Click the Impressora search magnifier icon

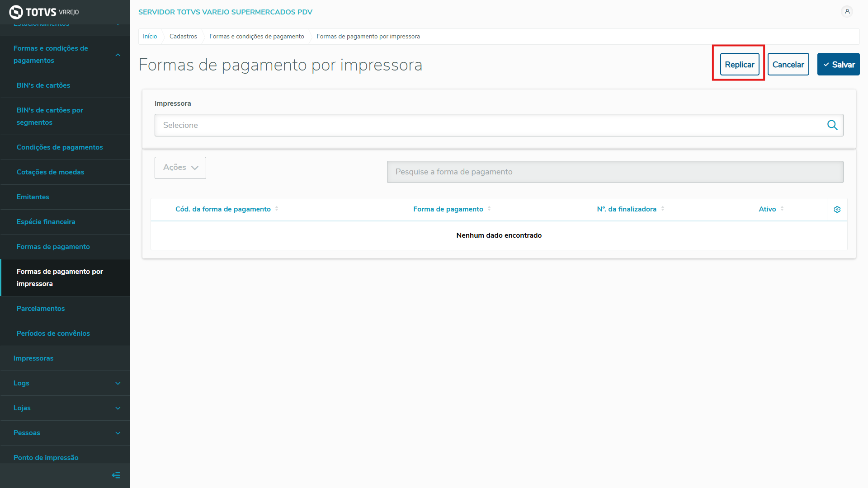coord(832,125)
